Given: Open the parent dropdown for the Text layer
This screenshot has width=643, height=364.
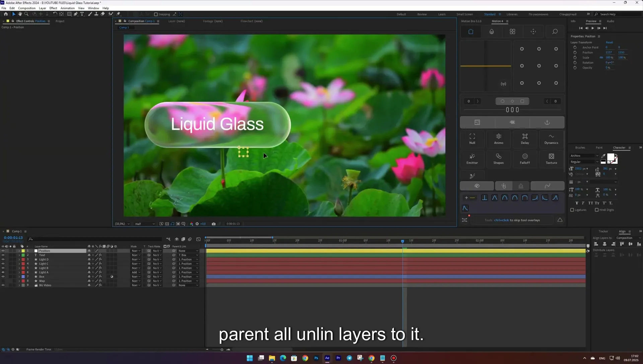Looking at the screenshot, I should [188, 255].
